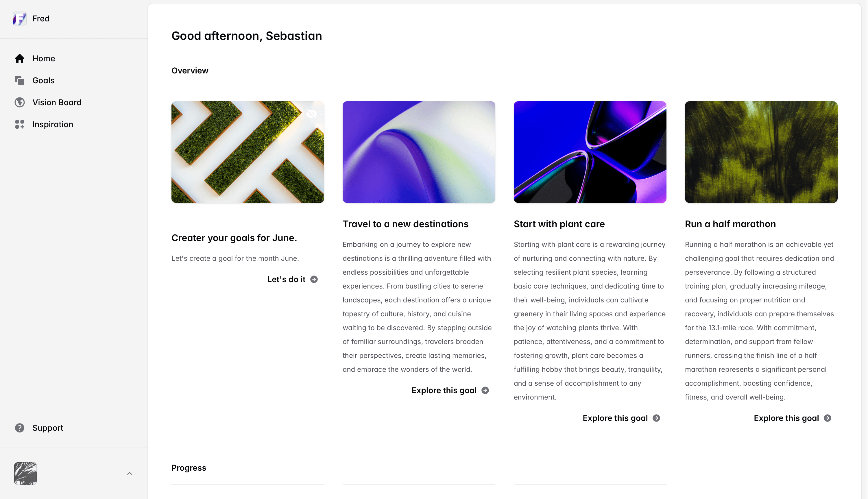Open the blue glass shapes thumbnail
This screenshot has height=499, width=868.
pos(590,152)
